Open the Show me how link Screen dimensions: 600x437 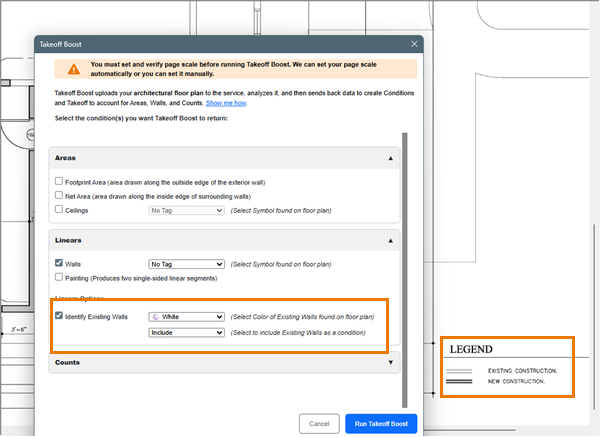226,103
